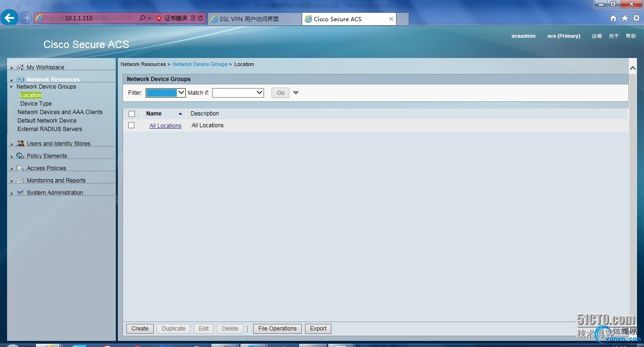Click the Duplicate button

pos(173,329)
